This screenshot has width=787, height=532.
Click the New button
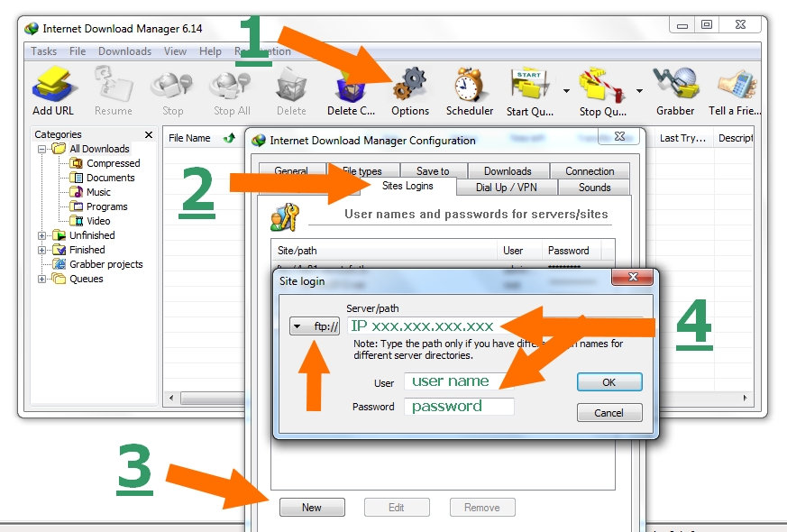tap(312, 508)
